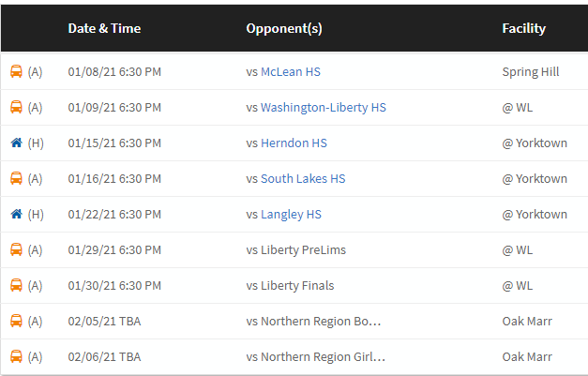Screen dimensions: 588x376
Task: Click the bus icon for Liberty PreLims row
Action: click(x=16, y=249)
